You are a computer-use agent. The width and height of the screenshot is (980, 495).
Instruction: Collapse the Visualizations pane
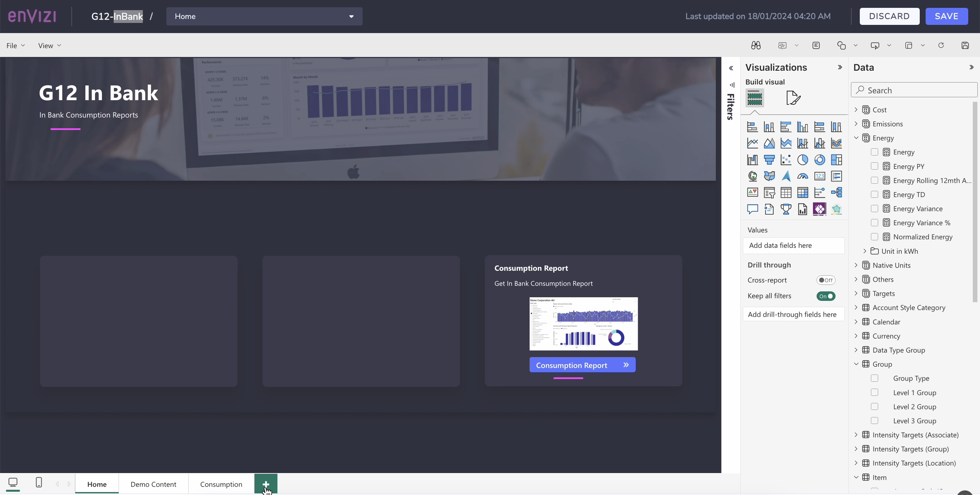[840, 67]
